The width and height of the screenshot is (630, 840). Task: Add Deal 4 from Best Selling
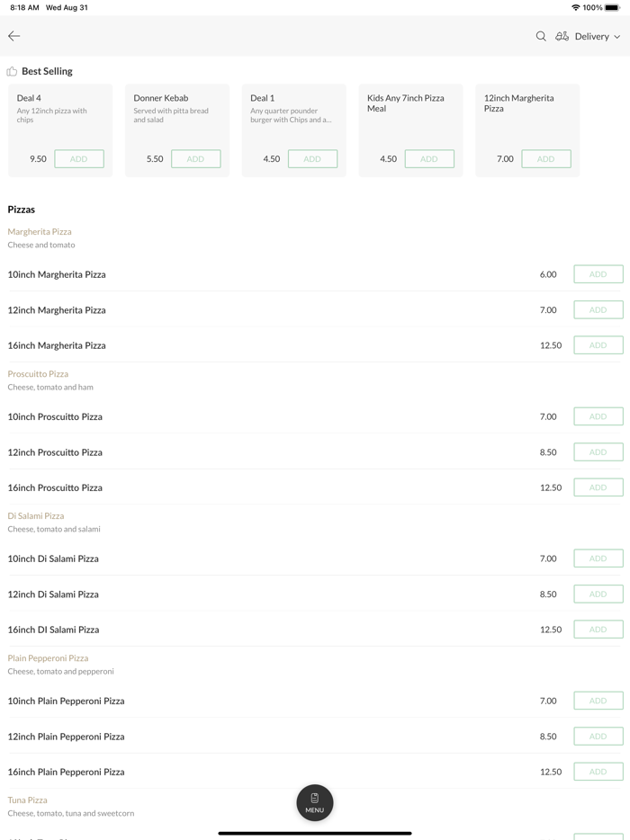pyautogui.click(x=79, y=158)
